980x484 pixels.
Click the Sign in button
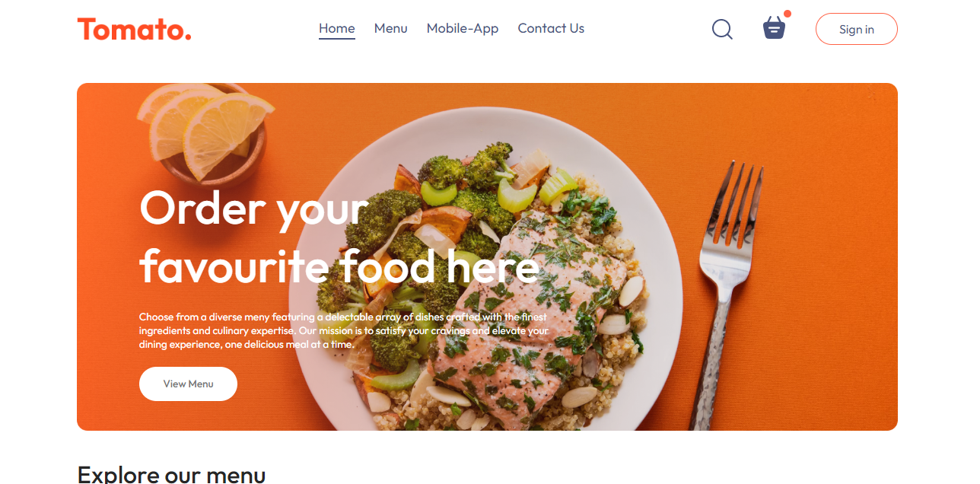(857, 29)
